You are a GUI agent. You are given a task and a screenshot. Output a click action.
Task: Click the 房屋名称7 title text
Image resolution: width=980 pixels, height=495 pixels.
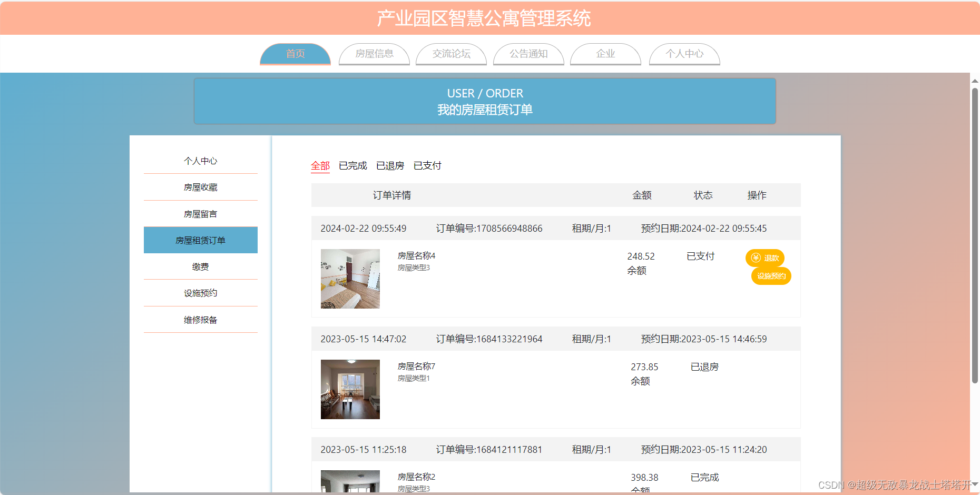coord(416,367)
